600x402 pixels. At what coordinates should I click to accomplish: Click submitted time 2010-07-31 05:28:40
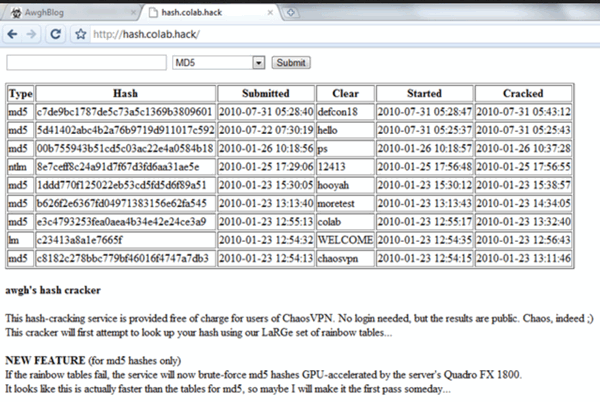[266, 112]
